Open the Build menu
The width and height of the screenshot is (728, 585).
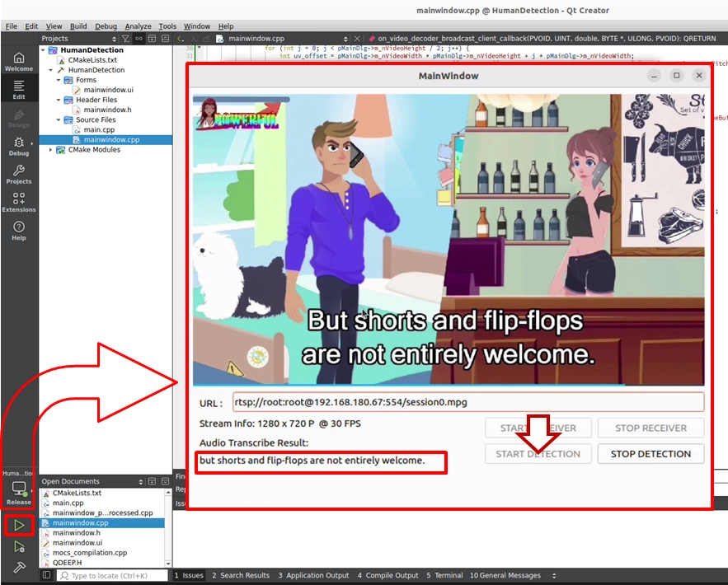[78, 26]
